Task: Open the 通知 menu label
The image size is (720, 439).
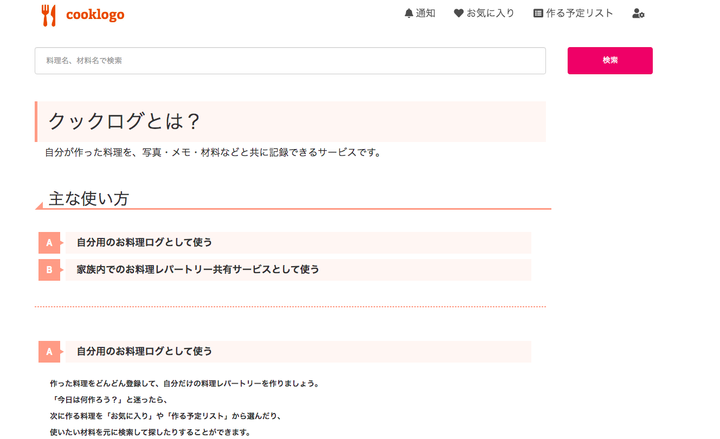Action: 426,14
